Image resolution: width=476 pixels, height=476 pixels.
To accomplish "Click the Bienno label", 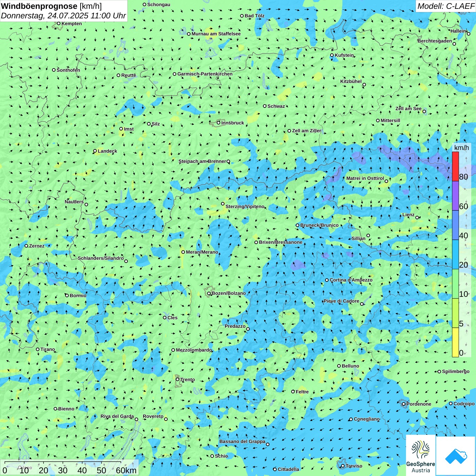I will (66, 409).
